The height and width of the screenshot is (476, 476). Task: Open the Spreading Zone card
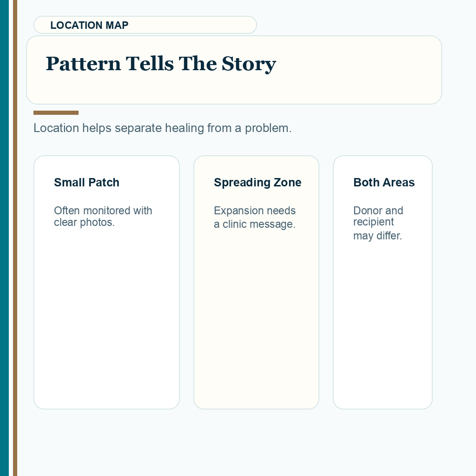[x=256, y=282]
